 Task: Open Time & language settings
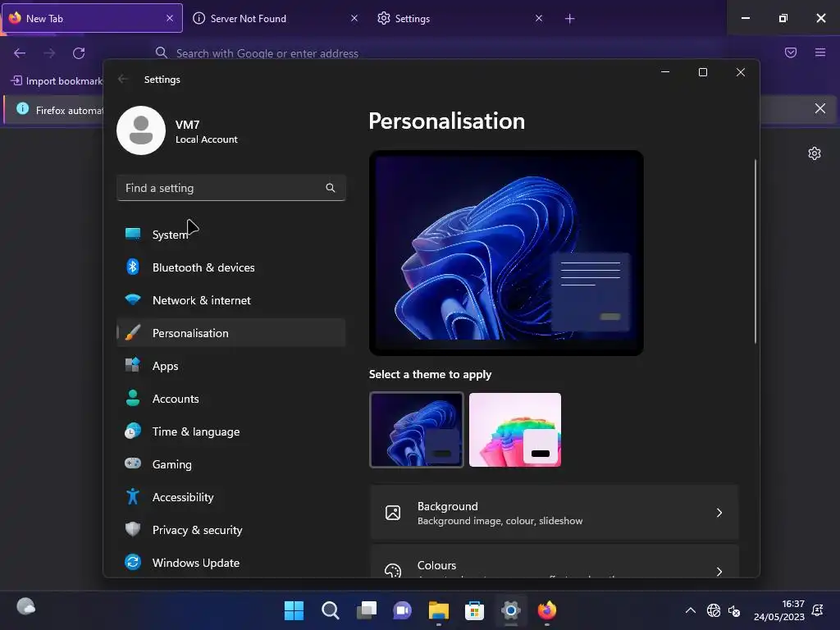coord(231,431)
